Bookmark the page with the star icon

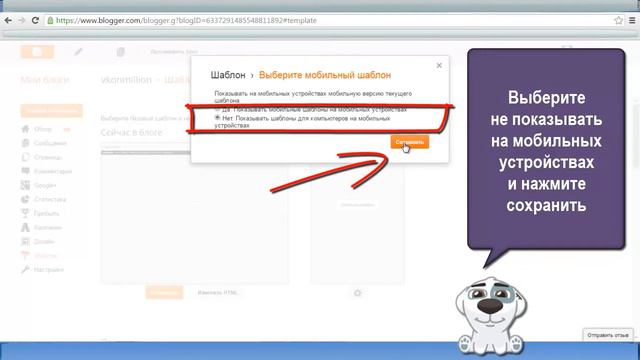[x=618, y=20]
